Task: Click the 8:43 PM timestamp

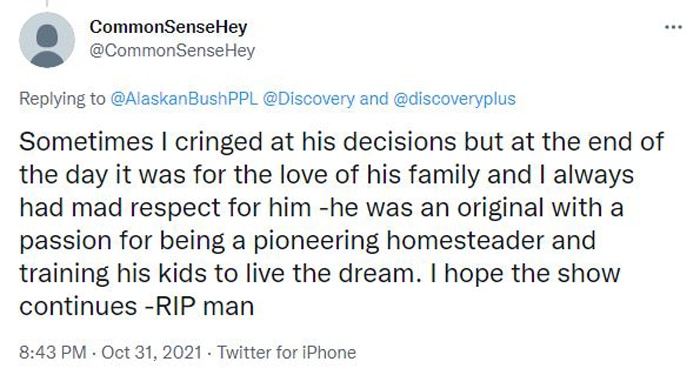Action: [53, 353]
